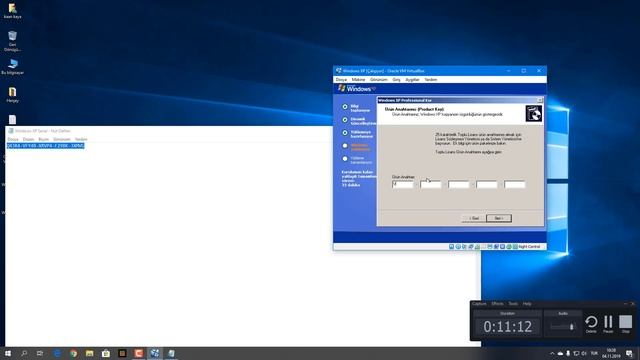
Task: Click the microphone icon in system tray
Action: click(x=568, y=353)
